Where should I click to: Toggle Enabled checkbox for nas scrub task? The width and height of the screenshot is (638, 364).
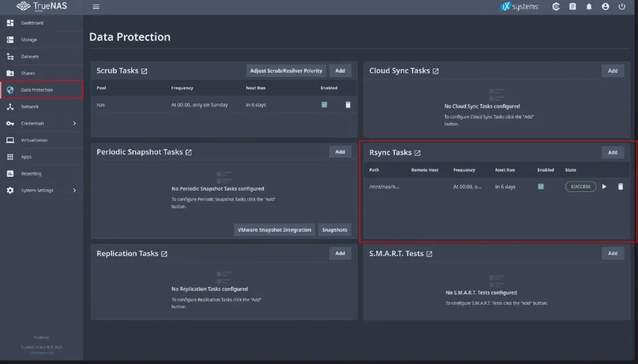tap(324, 105)
